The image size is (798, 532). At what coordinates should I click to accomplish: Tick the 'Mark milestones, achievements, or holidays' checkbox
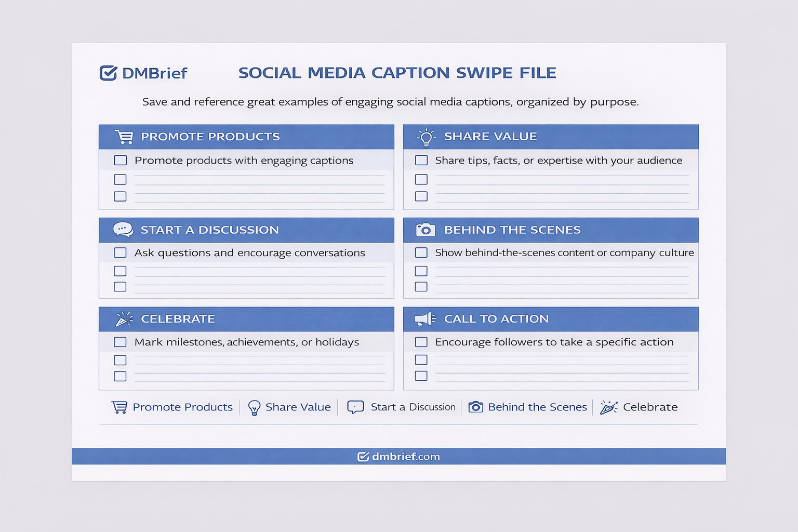[120, 342]
